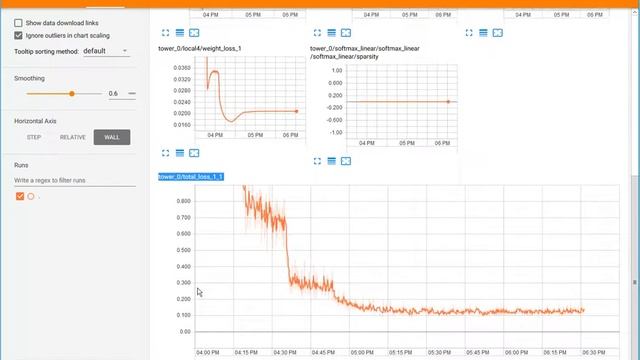Open the Tooltip sorting method dropdown

coord(106,51)
